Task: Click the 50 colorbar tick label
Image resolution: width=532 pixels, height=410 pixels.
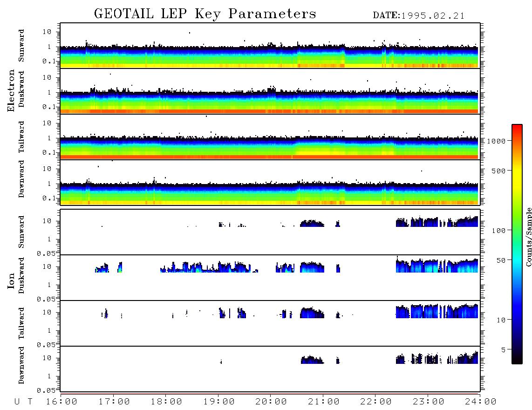Action: click(x=501, y=260)
